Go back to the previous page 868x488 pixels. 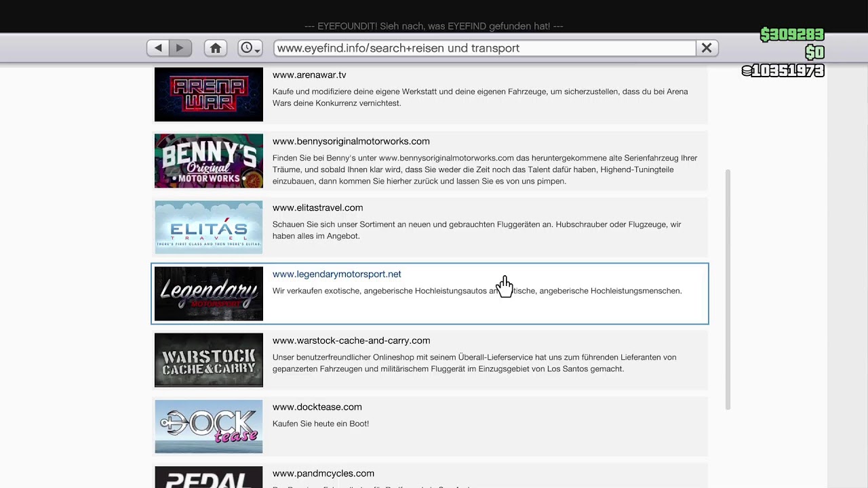pos(158,48)
